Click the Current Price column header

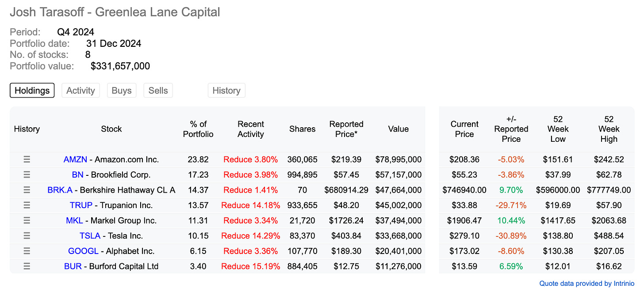tap(464, 129)
